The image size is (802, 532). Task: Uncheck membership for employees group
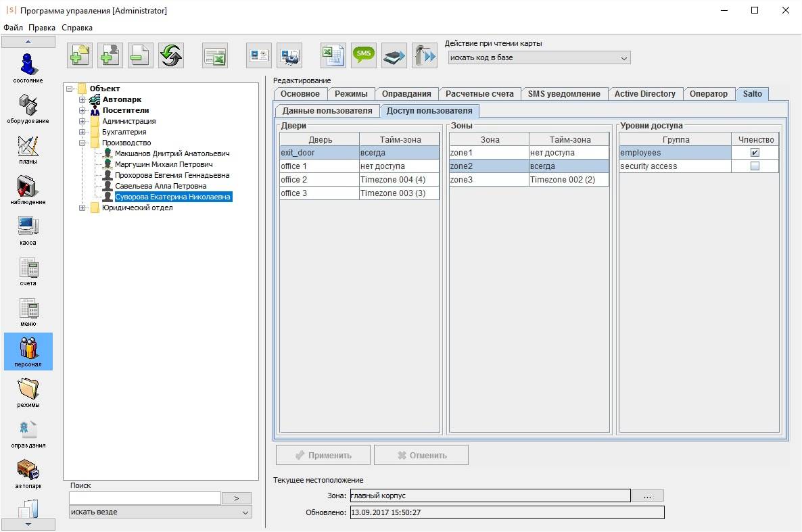(755, 153)
